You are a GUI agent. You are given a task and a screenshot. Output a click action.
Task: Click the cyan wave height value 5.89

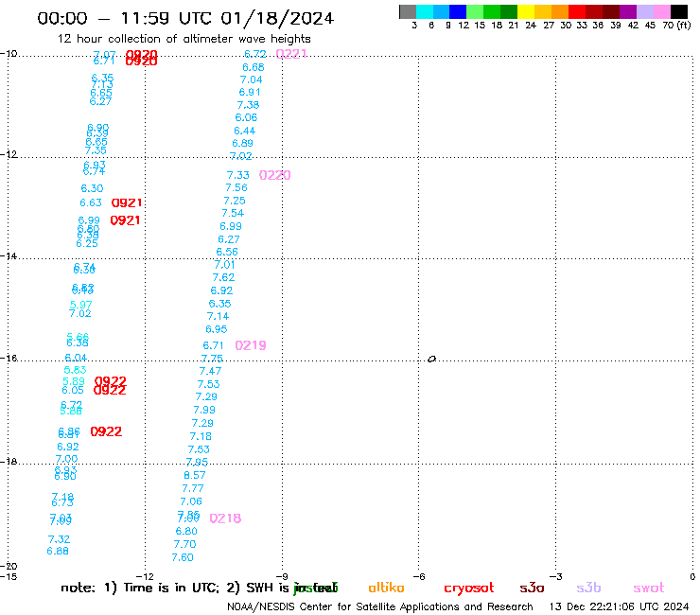click(74, 381)
